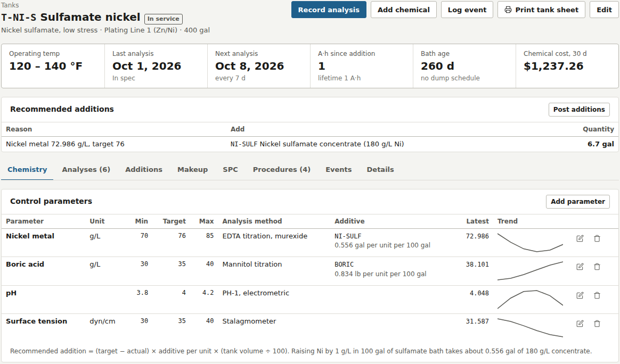This screenshot has width=620, height=364.
Task: Click the Next analysis date Oct 8, 2026
Action: (x=249, y=66)
